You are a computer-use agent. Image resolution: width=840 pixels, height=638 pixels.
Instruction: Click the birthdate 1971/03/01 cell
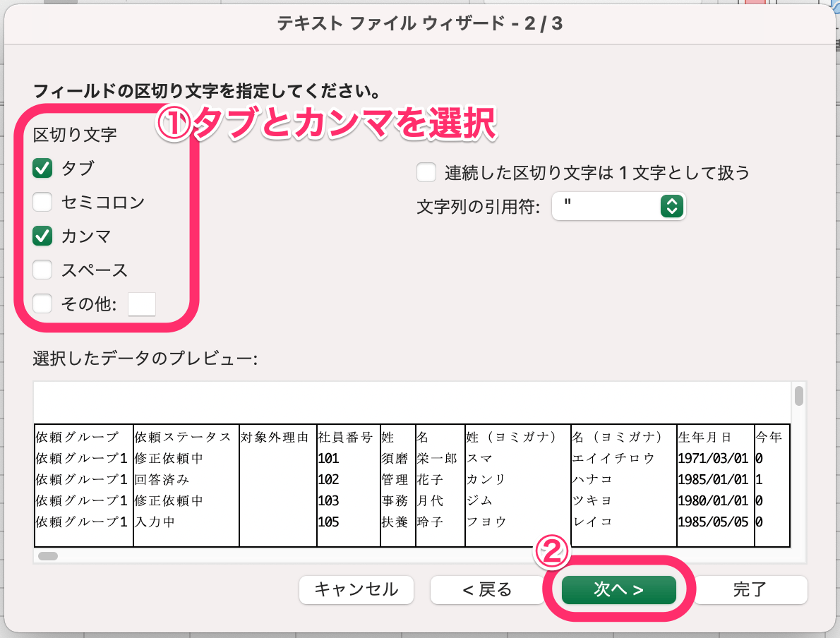tap(713, 459)
